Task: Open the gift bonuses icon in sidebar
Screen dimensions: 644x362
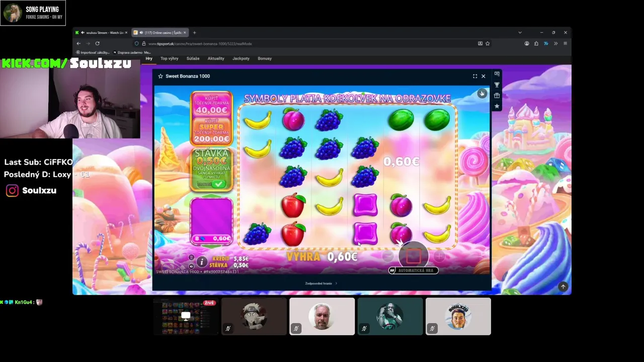Action: [x=497, y=96]
